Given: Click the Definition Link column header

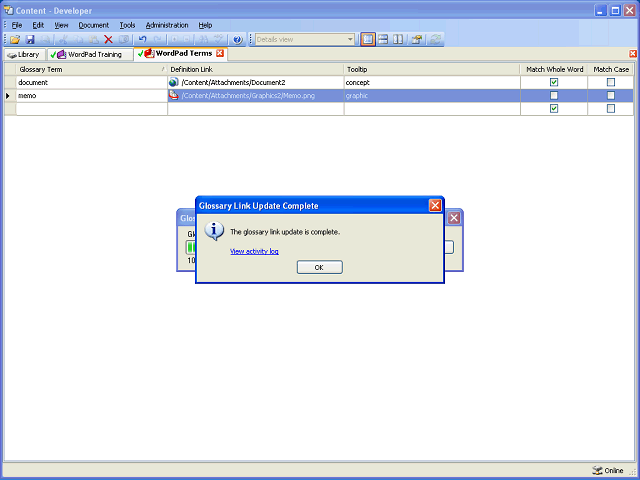Looking at the screenshot, I should [x=256, y=69].
